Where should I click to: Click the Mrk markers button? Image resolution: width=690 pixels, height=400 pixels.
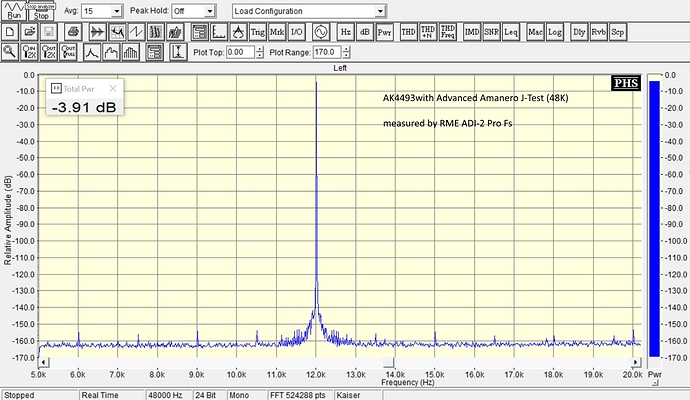pos(277,32)
